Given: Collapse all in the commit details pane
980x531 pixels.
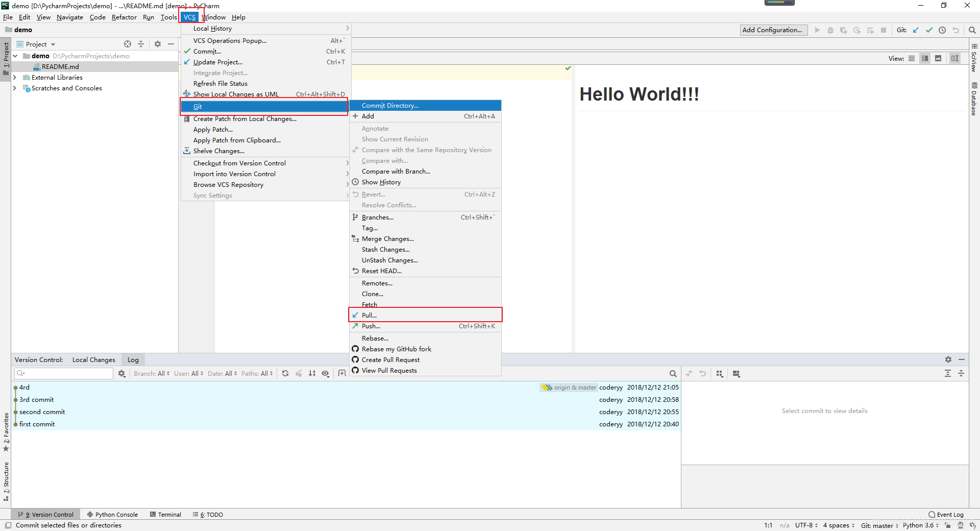Looking at the screenshot, I should pyautogui.click(x=961, y=374).
